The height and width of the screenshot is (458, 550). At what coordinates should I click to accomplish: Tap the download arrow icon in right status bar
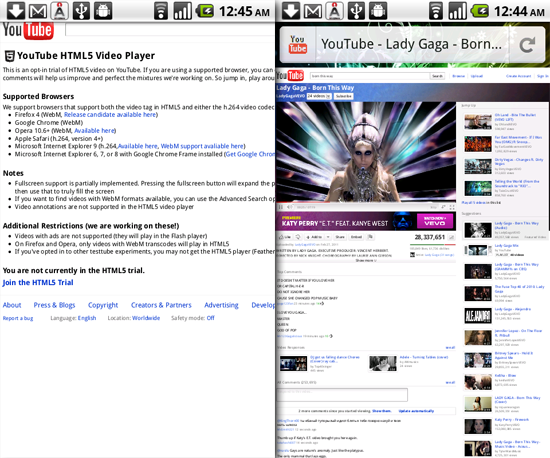pyautogui.click(x=291, y=11)
